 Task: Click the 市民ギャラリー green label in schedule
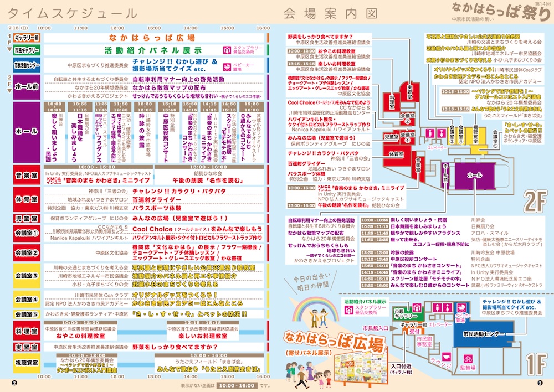coord(27,50)
